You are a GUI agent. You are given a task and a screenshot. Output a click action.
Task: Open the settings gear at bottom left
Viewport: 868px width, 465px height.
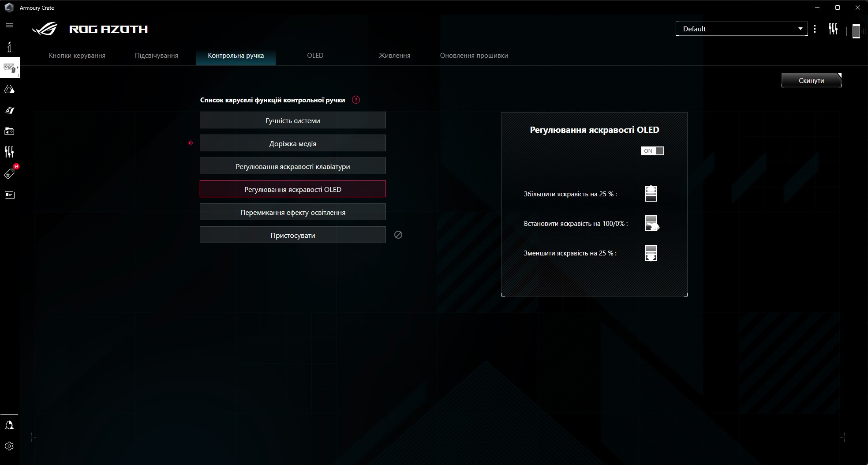tap(9, 446)
